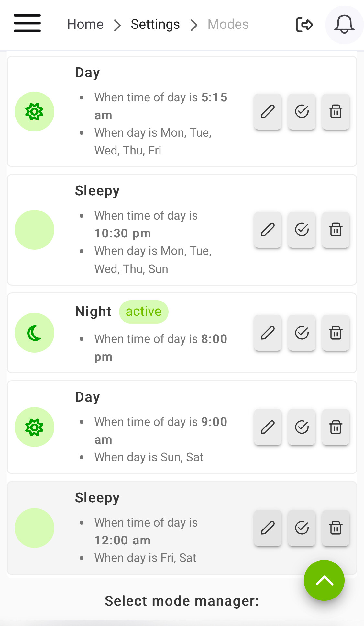Go to Home breadcrumb

point(85,25)
